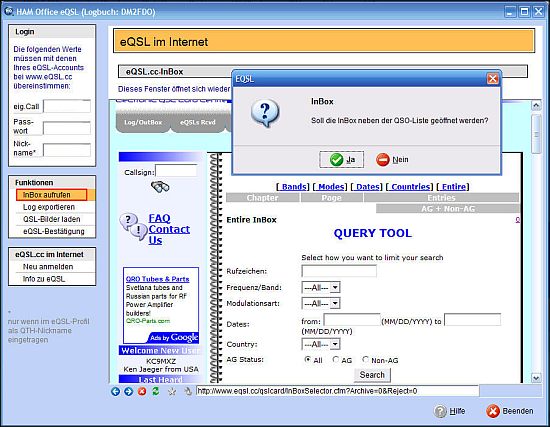The image size is (550, 427).
Task: Click the browser URL address field
Action: (337, 391)
